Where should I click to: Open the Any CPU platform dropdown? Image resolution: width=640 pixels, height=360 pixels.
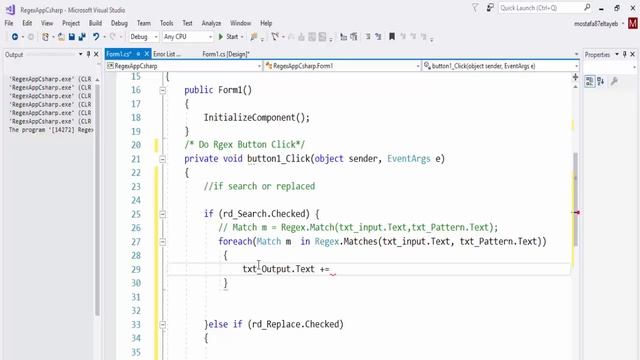click(x=187, y=37)
